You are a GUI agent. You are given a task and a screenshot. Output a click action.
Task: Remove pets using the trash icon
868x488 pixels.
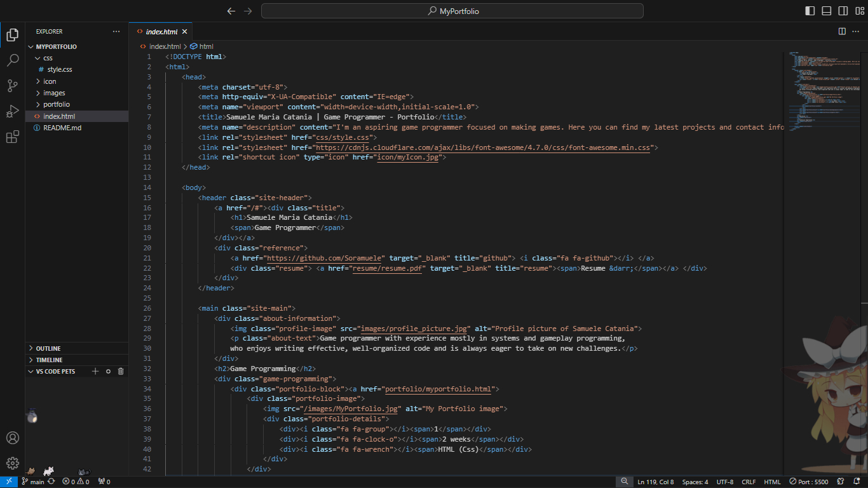(121, 371)
